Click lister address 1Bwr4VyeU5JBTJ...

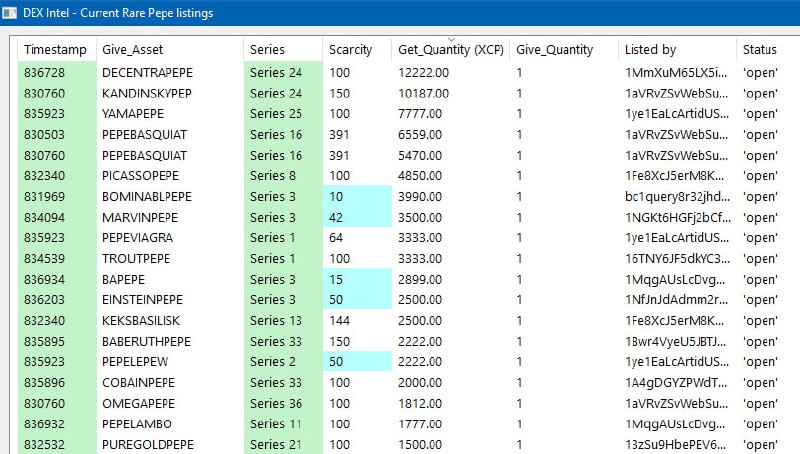pos(677,341)
